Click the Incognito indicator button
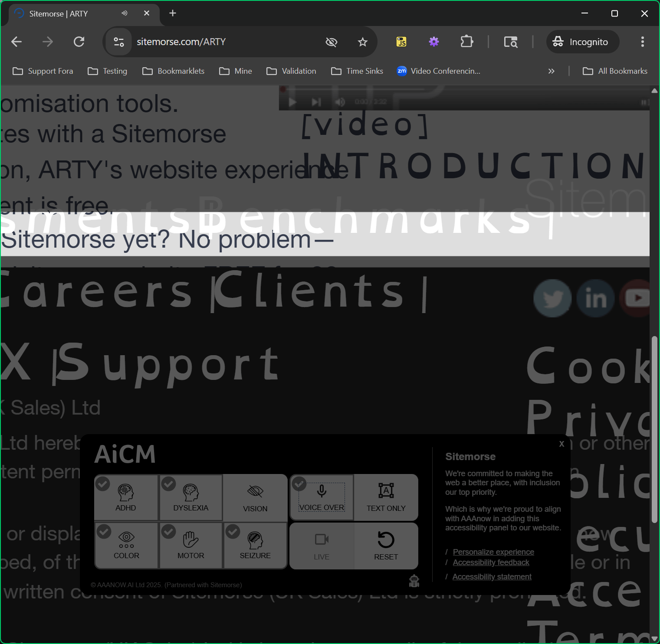 pyautogui.click(x=583, y=42)
